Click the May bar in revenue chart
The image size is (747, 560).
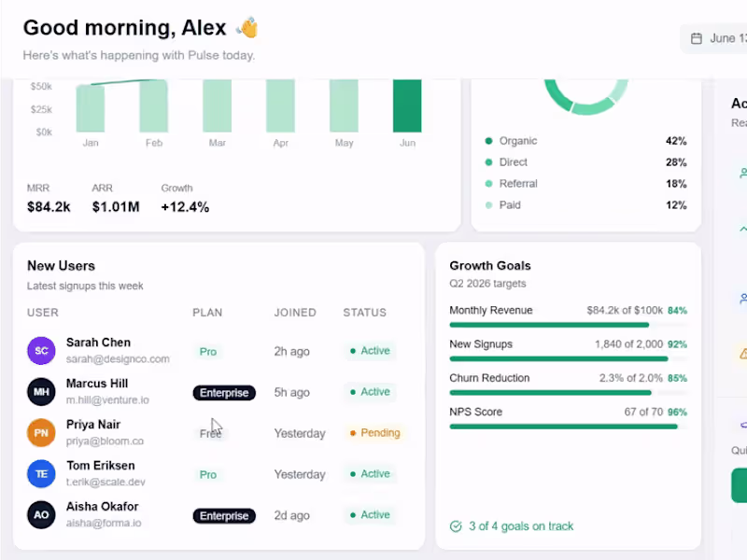pos(344,105)
